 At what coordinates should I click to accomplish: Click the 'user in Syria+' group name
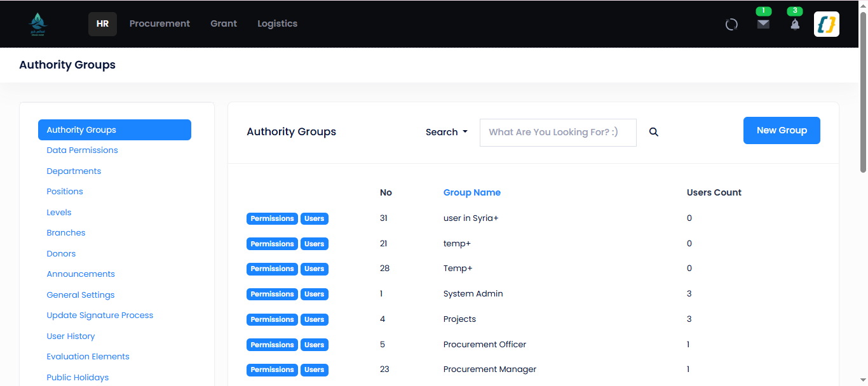471,218
